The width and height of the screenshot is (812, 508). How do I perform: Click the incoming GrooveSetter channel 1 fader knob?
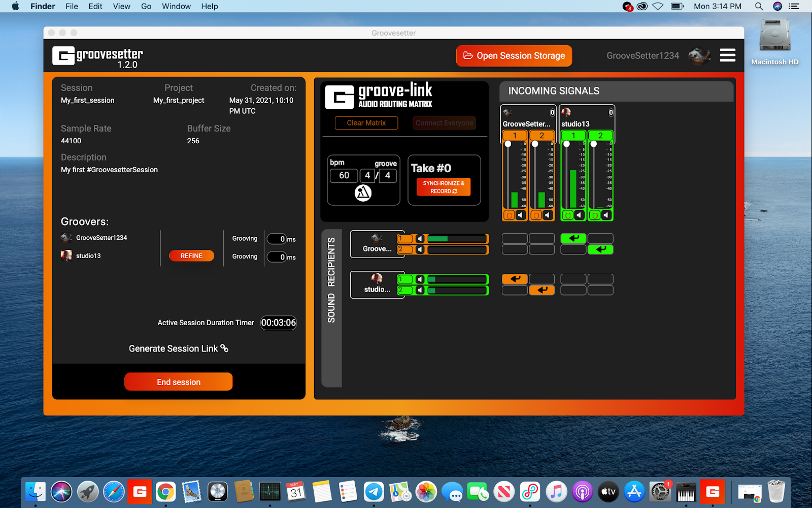tap(508, 144)
